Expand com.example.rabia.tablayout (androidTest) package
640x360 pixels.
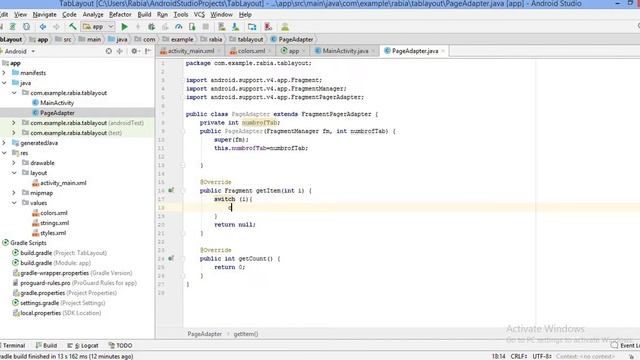coord(14,123)
